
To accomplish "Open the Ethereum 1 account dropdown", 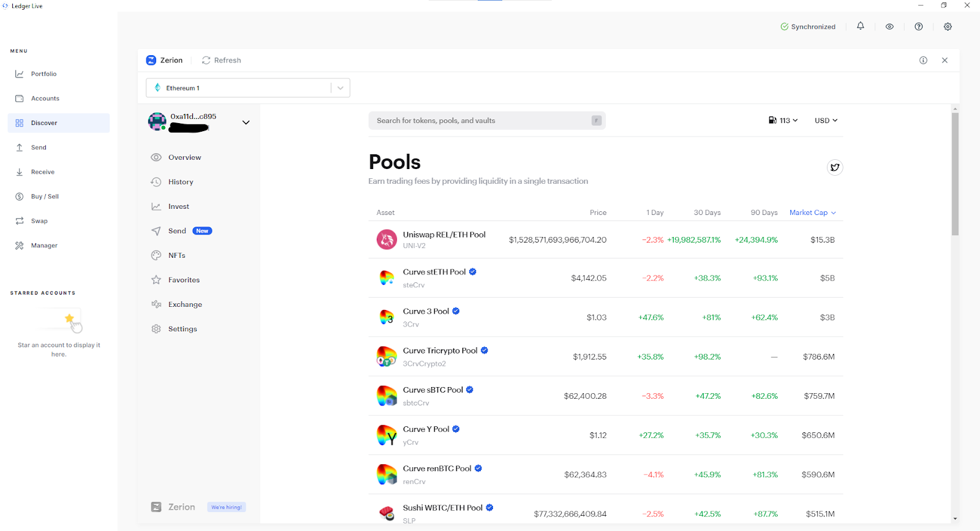I will (x=248, y=88).
